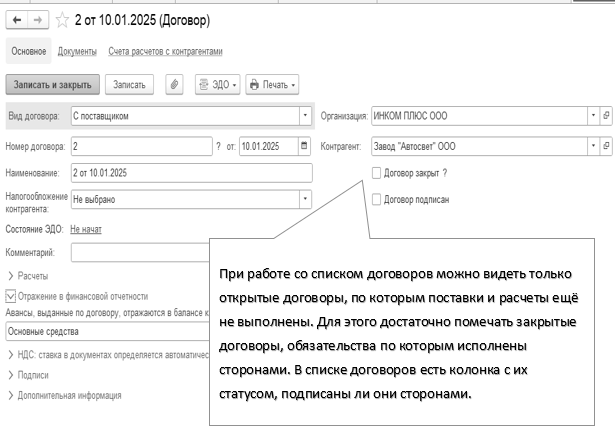
Task: Tick the Договор закрыт checkbox
Action: coord(376,173)
